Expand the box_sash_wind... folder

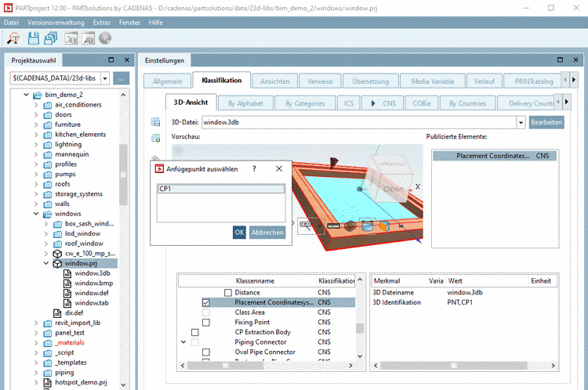[x=45, y=224]
